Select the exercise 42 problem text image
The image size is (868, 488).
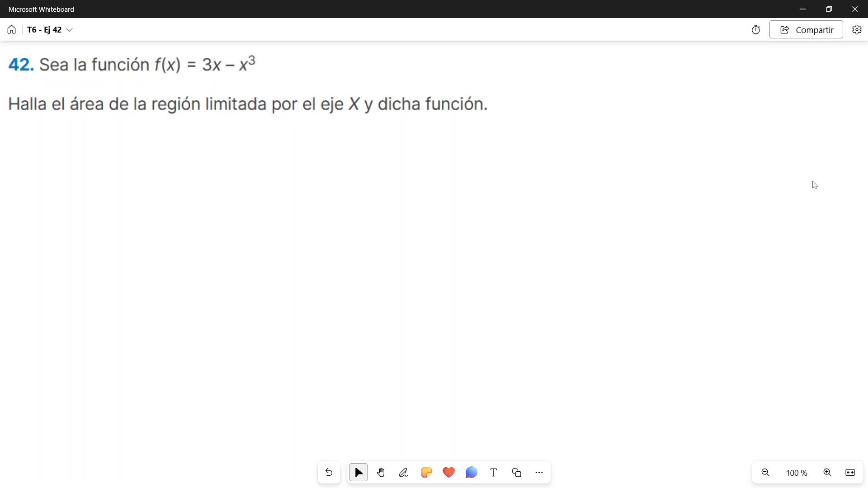pyautogui.click(x=248, y=84)
